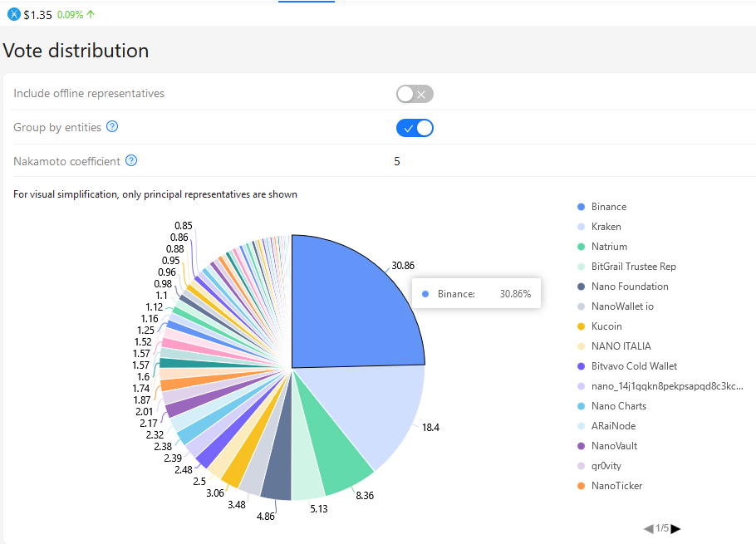Click the Nano coin logo icon
756x544 pixels.
(14, 14)
